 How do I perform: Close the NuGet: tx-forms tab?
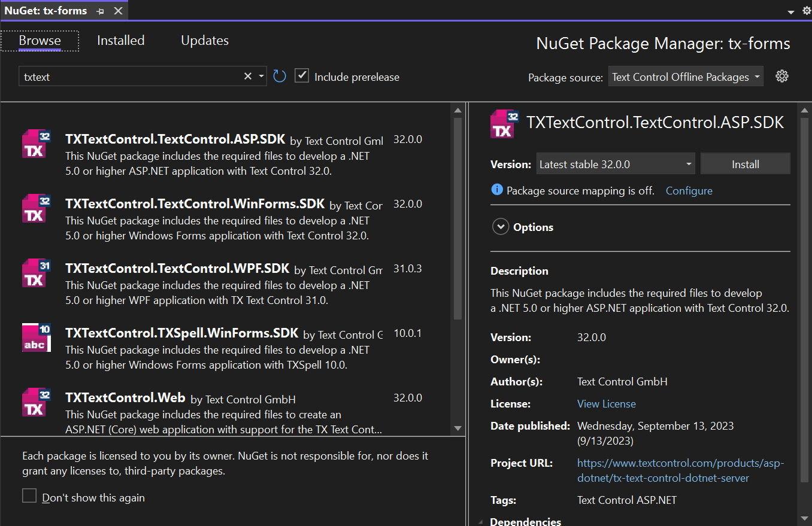[x=118, y=11]
